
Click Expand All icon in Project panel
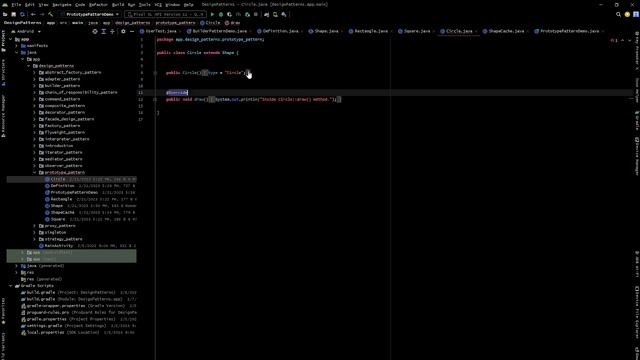pos(104,31)
